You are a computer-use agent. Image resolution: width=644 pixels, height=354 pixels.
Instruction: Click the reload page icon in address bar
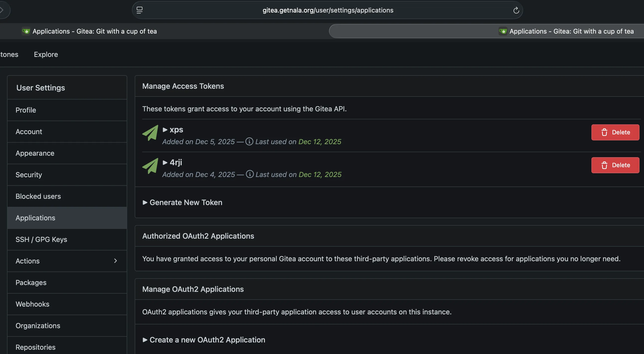pos(516,10)
